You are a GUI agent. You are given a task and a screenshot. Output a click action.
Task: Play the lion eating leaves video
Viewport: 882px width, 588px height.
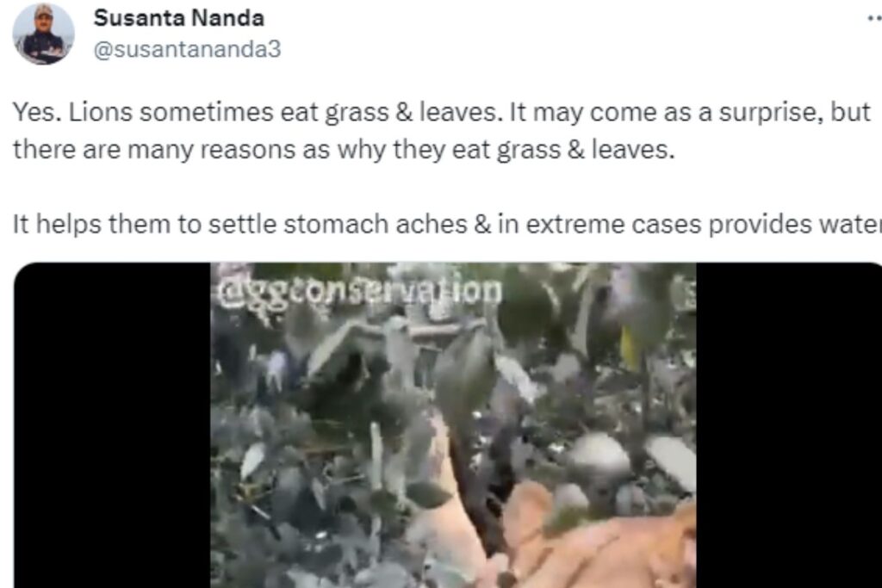pyautogui.click(x=453, y=425)
